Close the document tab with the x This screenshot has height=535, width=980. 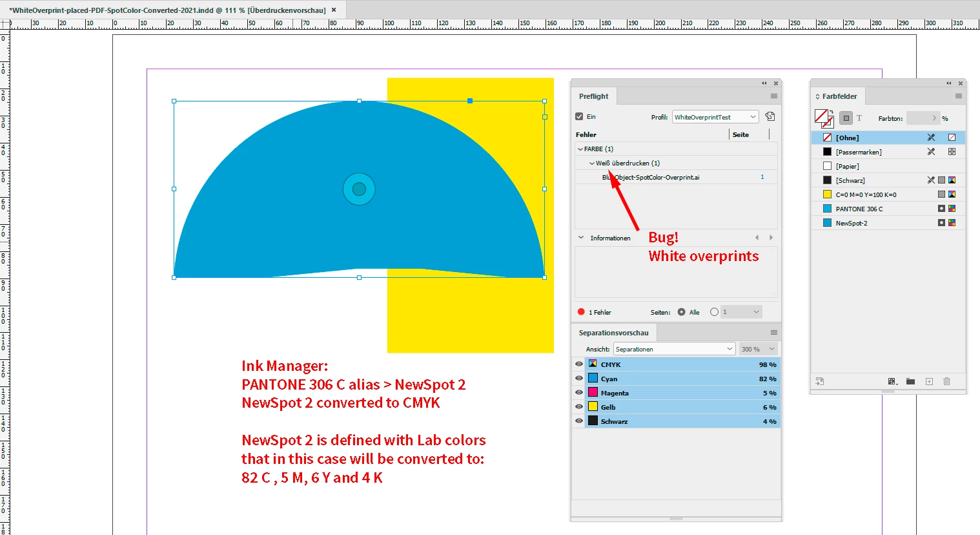334,10
